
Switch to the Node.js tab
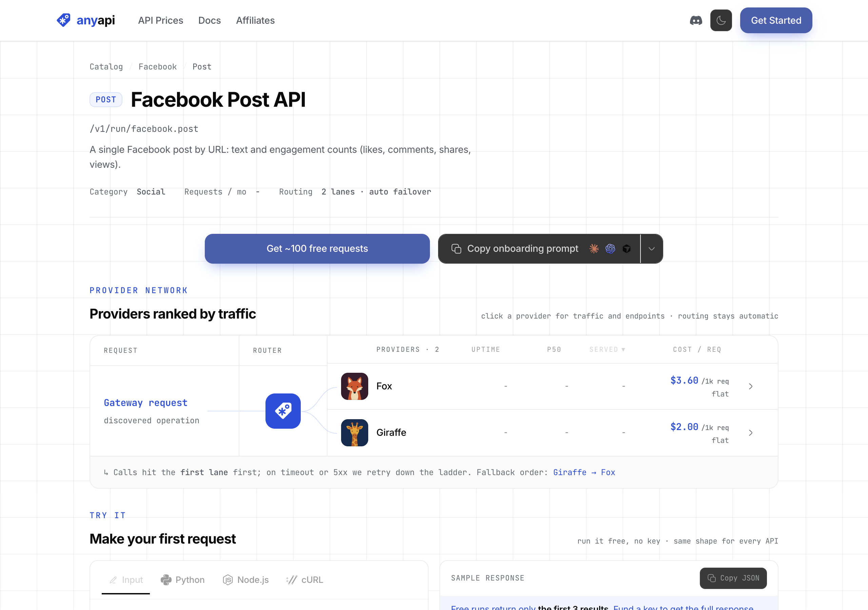(246, 580)
